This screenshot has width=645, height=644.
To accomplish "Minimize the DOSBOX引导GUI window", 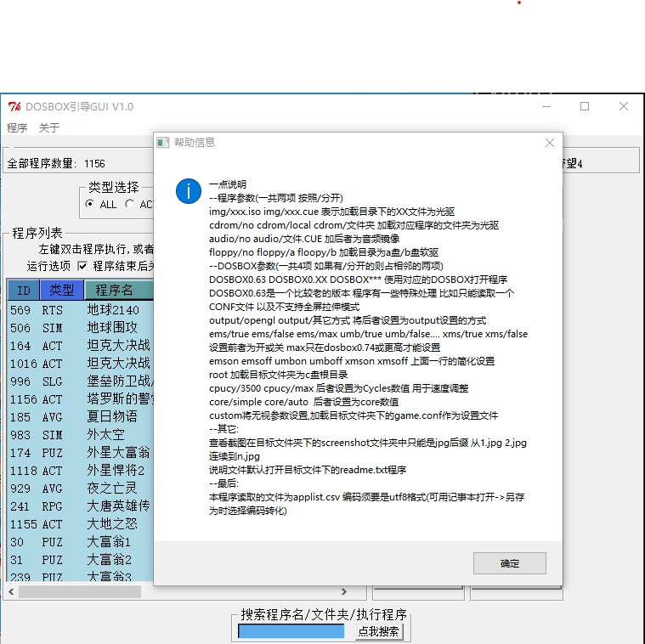I will coord(546,106).
